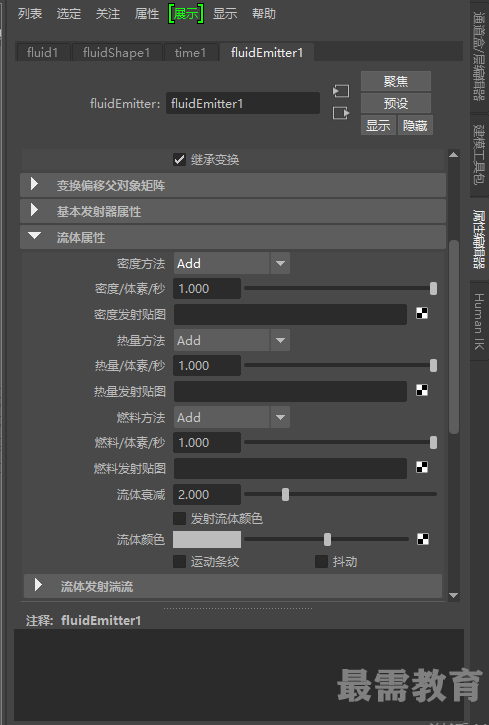The image size is (489, 725).
Task: Open the 选定 menu
Action: [69, 14]
